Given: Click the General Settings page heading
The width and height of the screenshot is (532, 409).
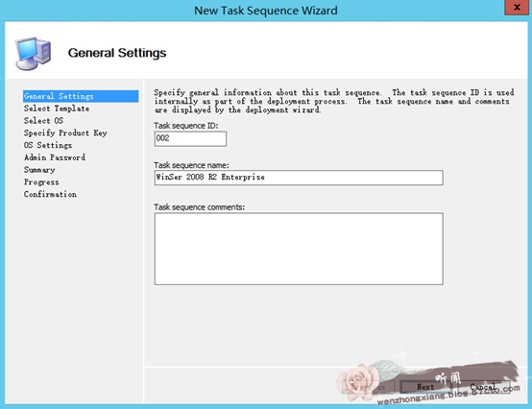Looking at the screenshot, I should [x=117, y=53].
